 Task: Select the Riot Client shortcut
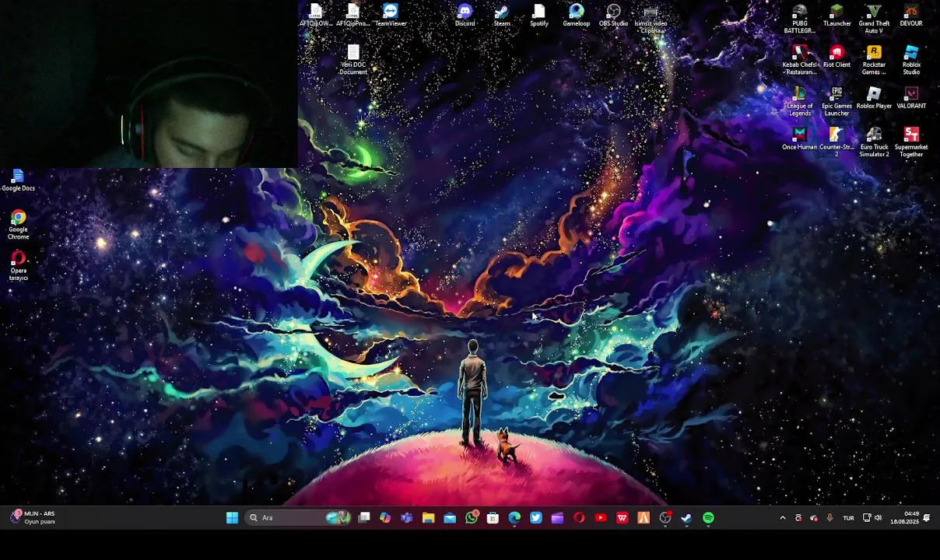837,57
